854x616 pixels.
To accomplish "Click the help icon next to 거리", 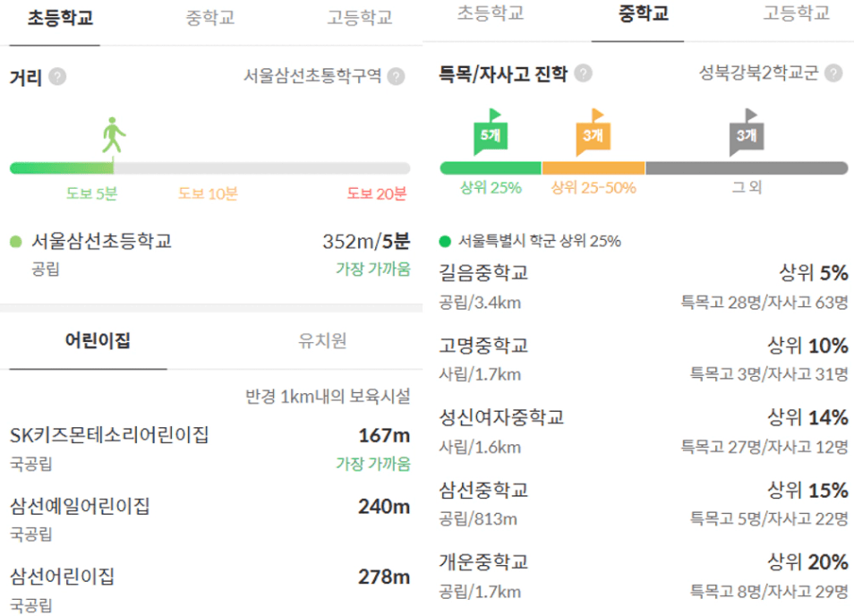I will coord(57,77).
